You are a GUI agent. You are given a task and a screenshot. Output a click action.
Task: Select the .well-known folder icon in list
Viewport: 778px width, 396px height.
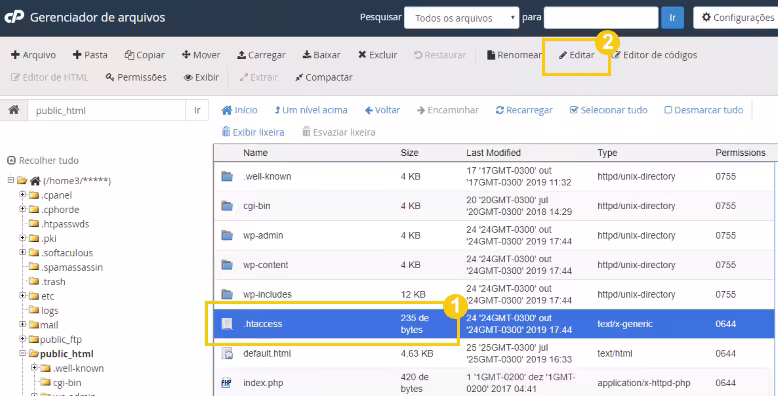point(227,176)
